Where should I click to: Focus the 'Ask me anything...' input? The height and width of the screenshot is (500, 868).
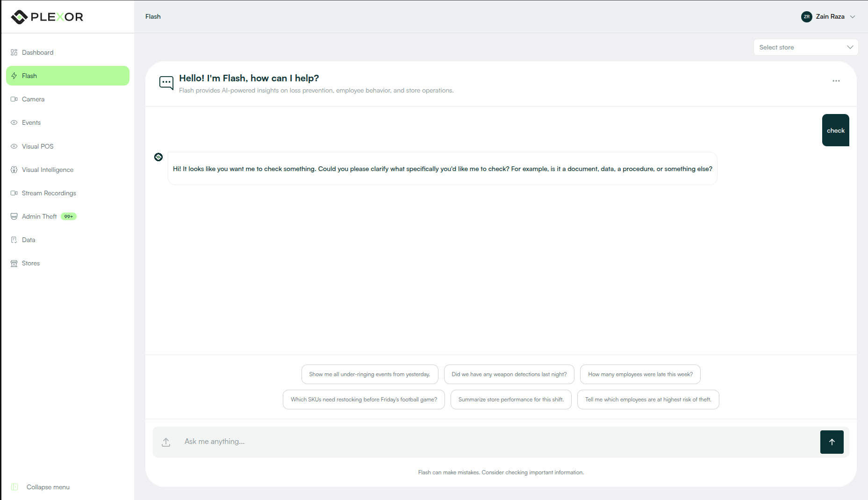500,442
